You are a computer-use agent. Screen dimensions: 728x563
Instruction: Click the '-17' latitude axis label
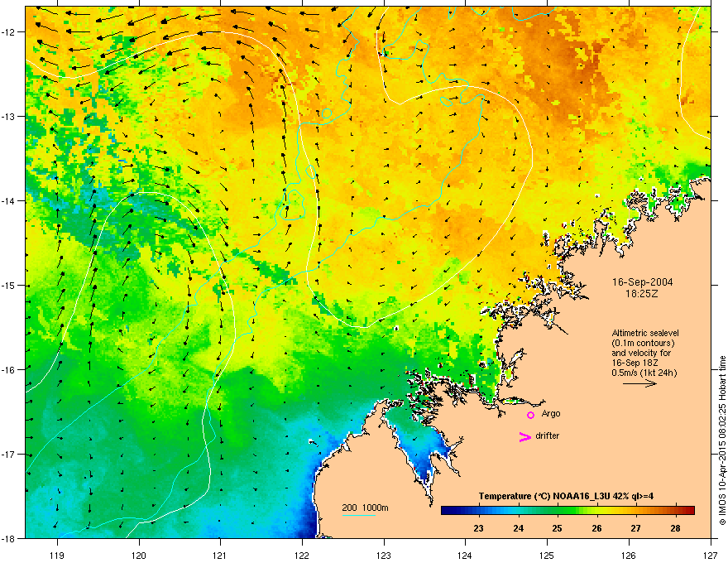pos(8,455)
